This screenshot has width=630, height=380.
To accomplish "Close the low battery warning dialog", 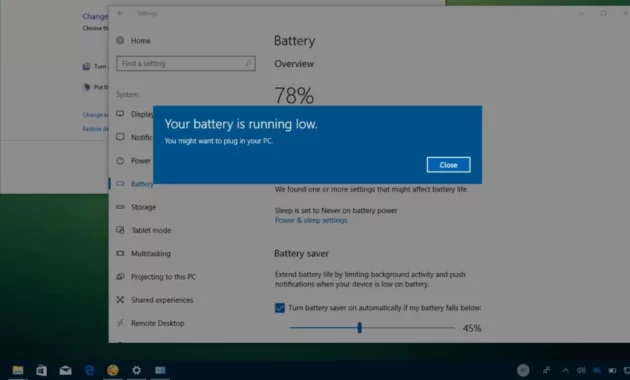I will [x=448, y=165].
